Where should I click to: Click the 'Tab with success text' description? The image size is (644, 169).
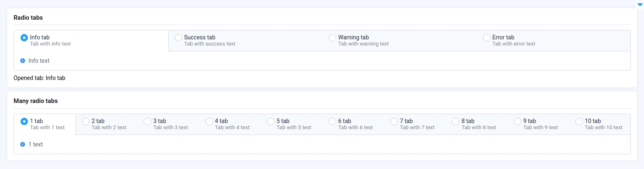point(210,44)
